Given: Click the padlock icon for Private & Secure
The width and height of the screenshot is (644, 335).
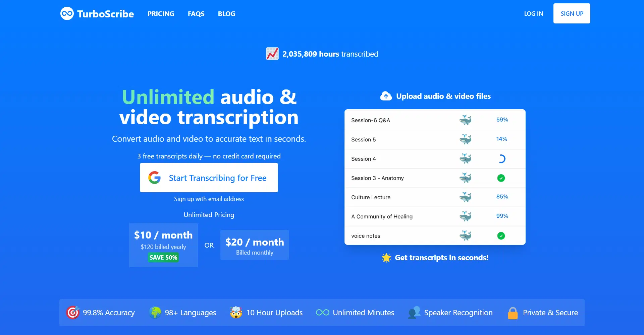Looking at the screenshot, I should [513, 313].
